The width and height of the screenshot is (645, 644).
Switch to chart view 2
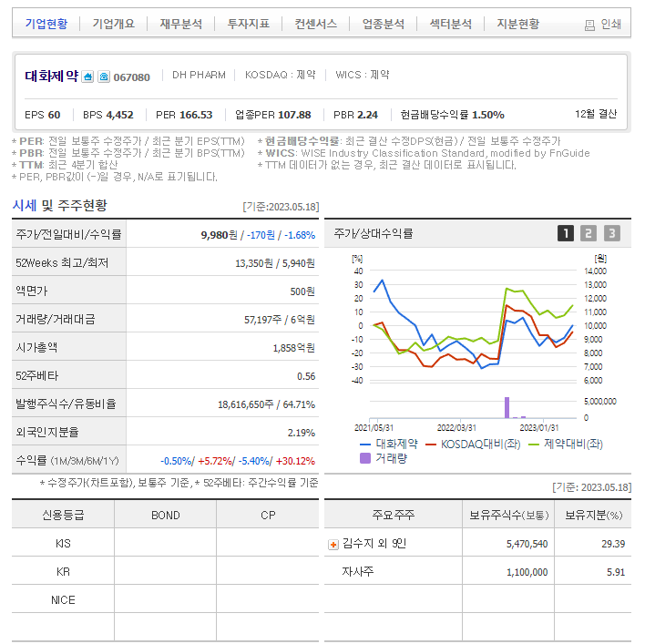tap(589, 233)
